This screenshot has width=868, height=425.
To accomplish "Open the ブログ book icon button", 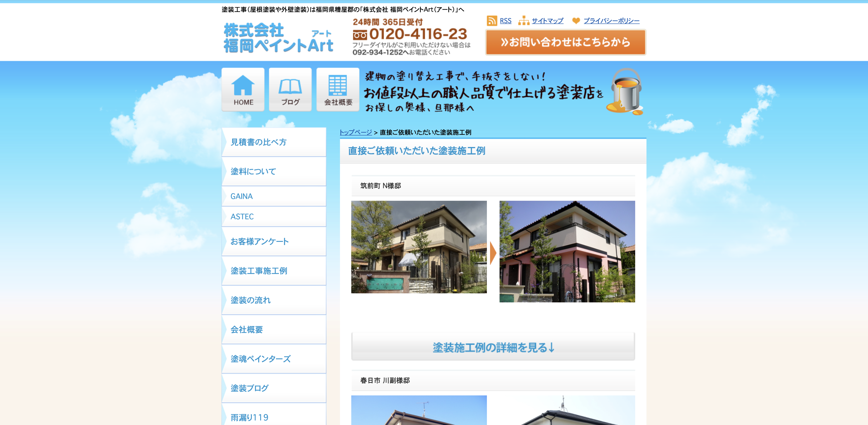I will (x=290, y=89).
